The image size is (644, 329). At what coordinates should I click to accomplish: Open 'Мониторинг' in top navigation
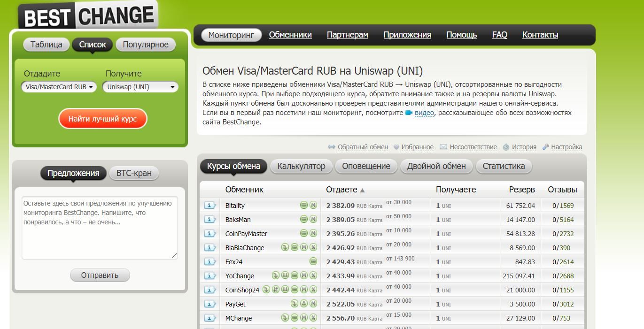pos(231,35)
